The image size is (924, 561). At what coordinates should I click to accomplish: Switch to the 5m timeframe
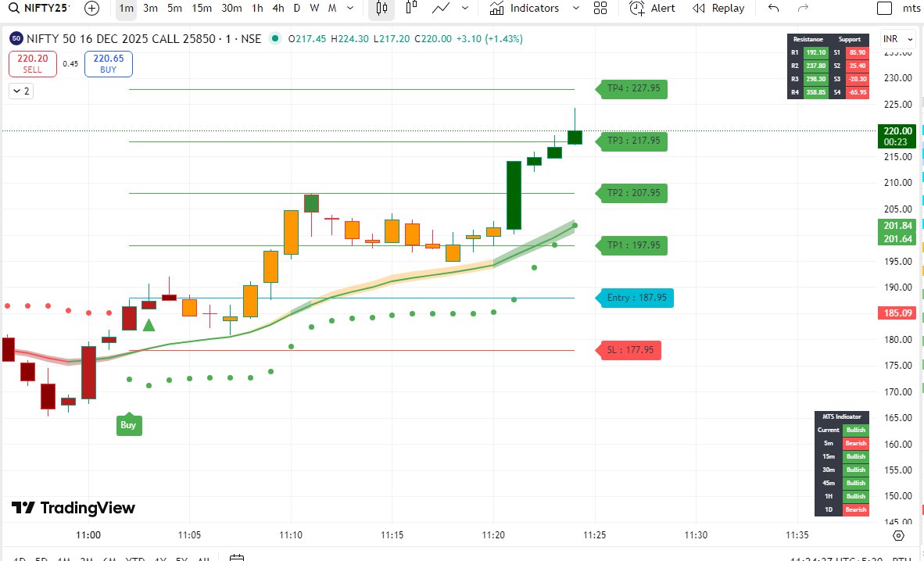(174, 9)
